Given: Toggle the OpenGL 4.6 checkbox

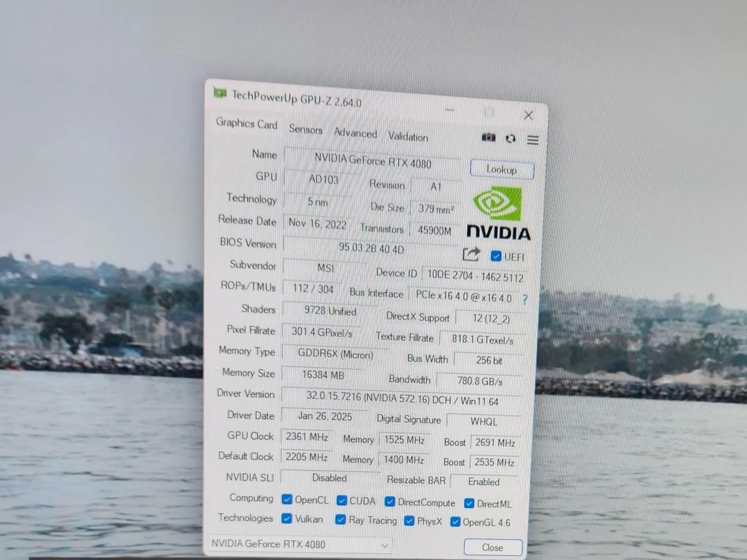Looking at the screenshot, I should (x=455, y=522).
